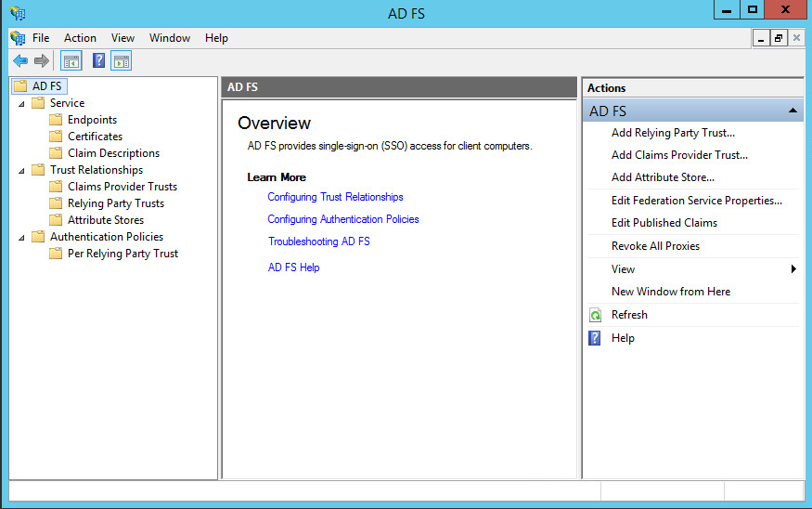812x509 pixels.
Task: Click Revoke All Proxies action
Action: pyautogui.click(x=655, y=246)
